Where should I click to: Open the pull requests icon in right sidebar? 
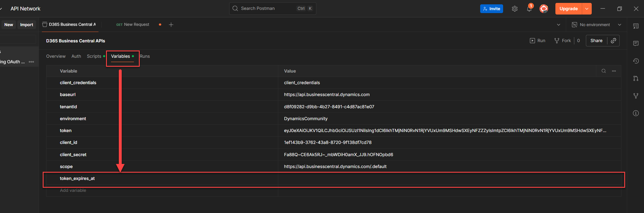click(x=636, y=78)
